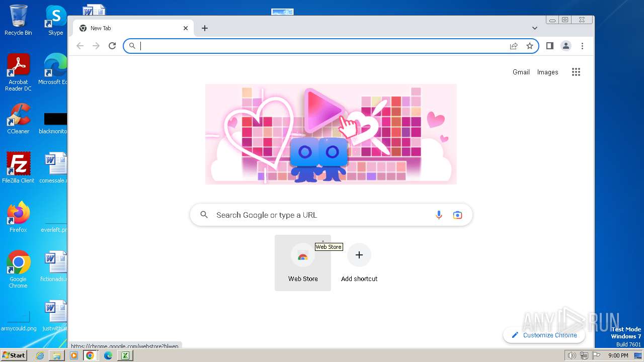The image size is (644, 362).
Task: Launch CCleaner from the desktop
Action: pyautogui.click(x=18, y=118)
